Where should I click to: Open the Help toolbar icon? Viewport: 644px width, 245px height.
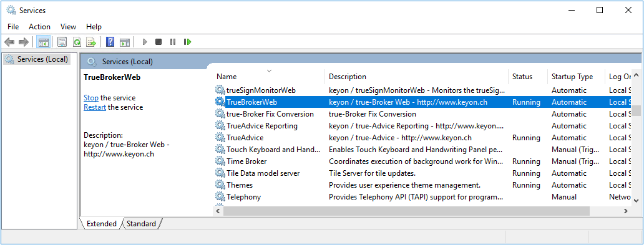(110, 42)
